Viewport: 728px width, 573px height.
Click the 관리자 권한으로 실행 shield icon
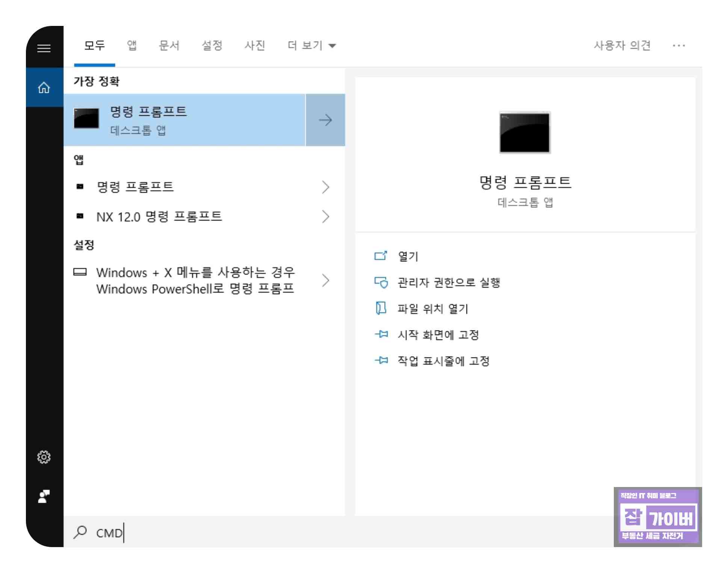[381, 282]
